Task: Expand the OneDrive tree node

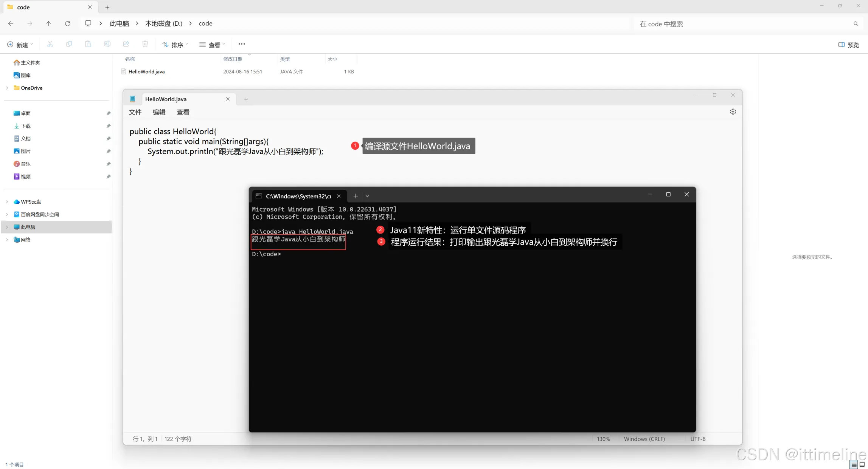Action: pos(7,88)
